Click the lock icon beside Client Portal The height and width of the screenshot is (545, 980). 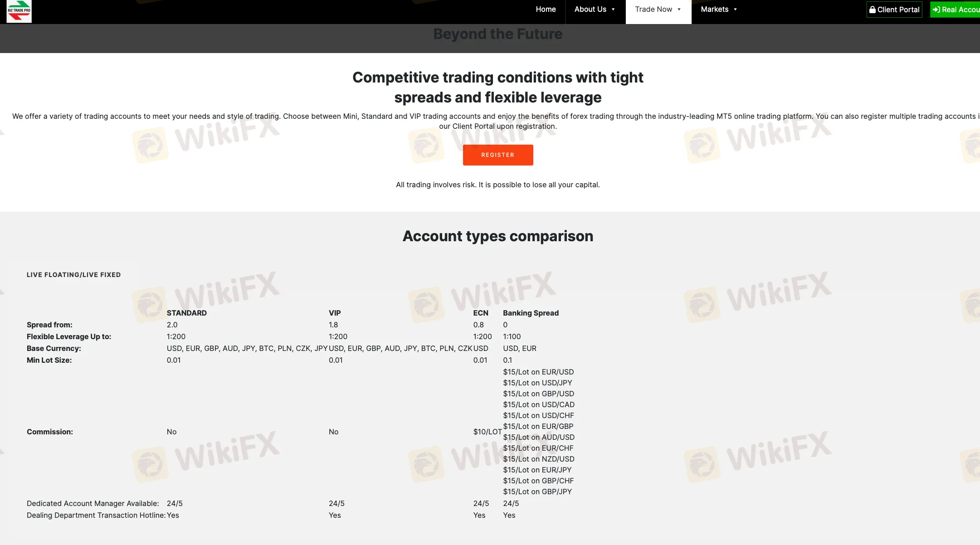[872, 10]
